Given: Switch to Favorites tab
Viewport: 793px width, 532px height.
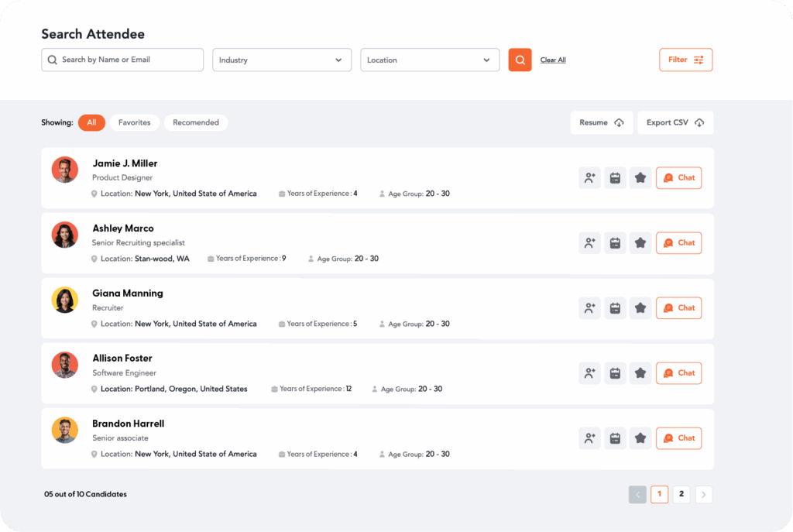Looking at the screenshot, I should point(135,122).
